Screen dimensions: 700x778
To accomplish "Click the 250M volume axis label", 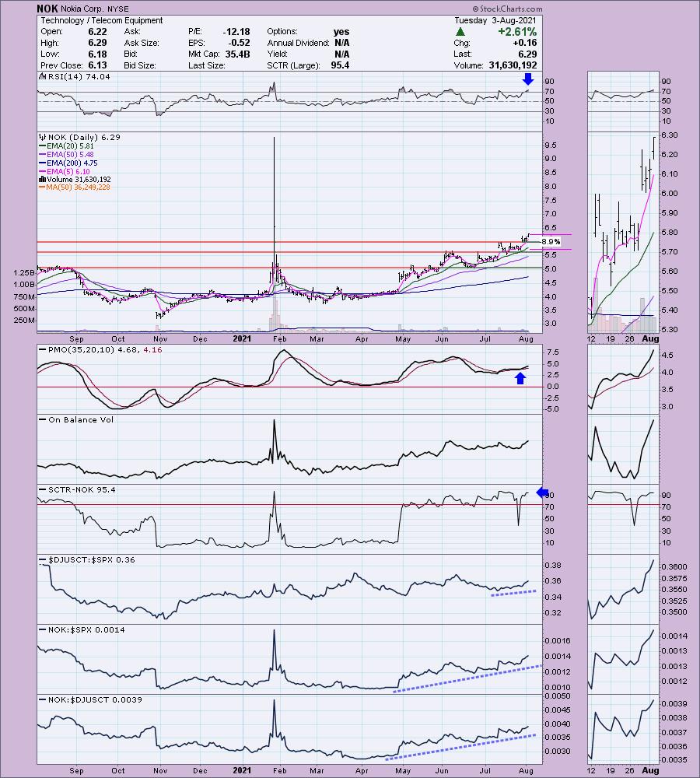I will click(x=25, y=320).
